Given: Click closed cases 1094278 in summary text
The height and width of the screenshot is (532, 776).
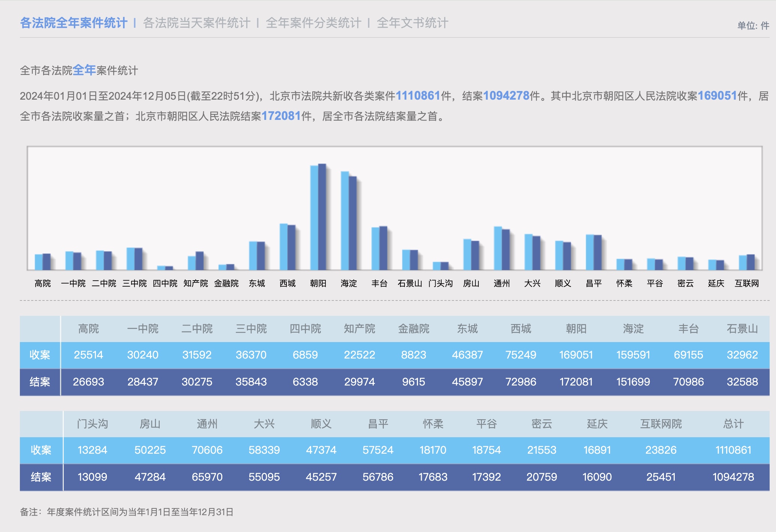Looking at the screenshot, I should (x=506, y=96).
